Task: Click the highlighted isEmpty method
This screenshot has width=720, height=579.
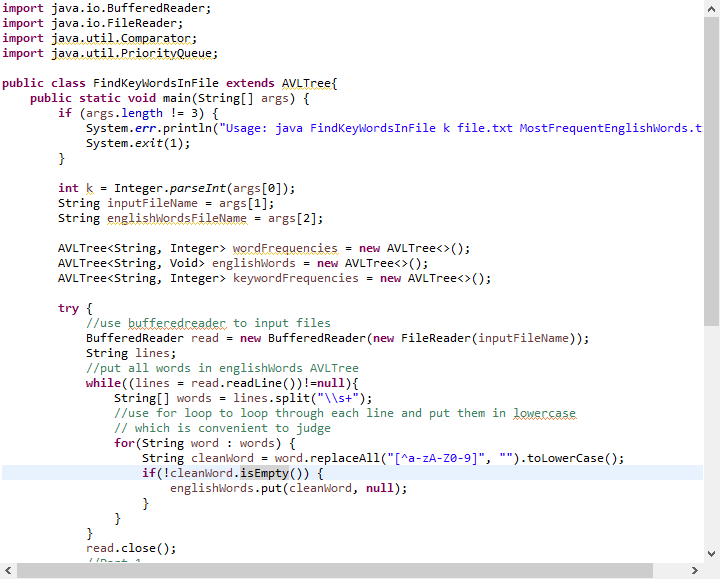Action: (x=264, y=473)
